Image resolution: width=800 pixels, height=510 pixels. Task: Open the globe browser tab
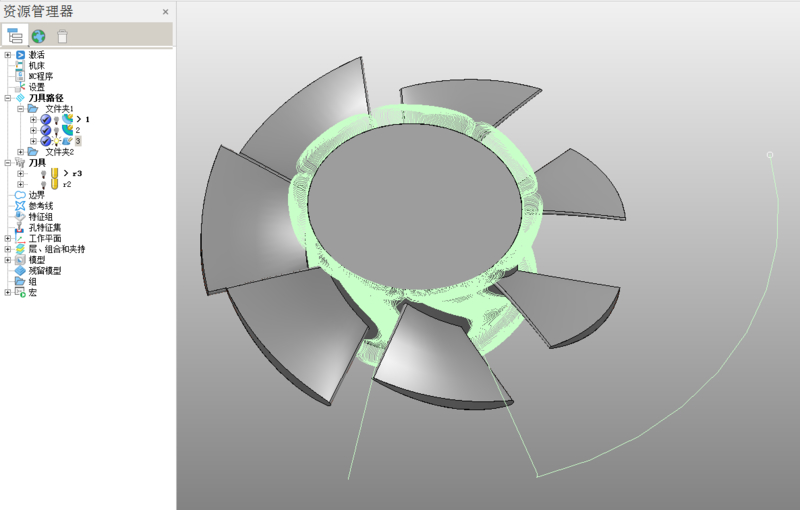(38, 36)
